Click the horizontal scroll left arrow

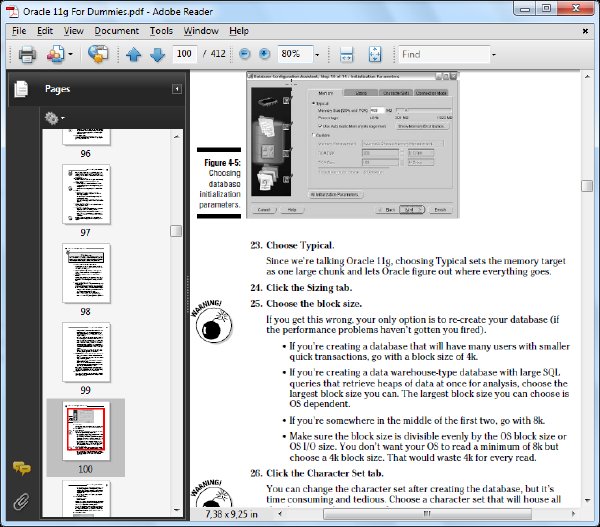pos(280,514)
